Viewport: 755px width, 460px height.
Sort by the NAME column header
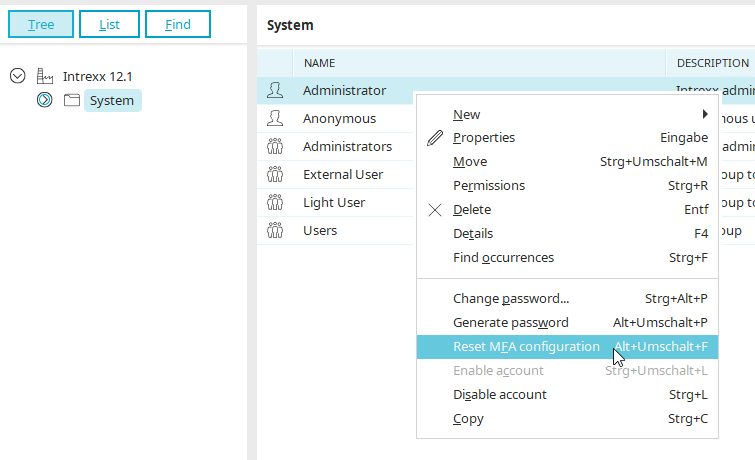[x=320, y=63]
